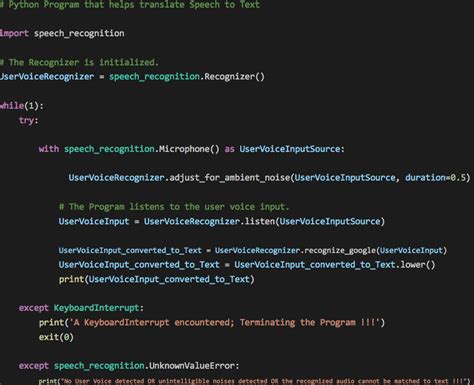Click 'Microphone()' in the with statement
The image size is (474, 385).
(189, 149)
